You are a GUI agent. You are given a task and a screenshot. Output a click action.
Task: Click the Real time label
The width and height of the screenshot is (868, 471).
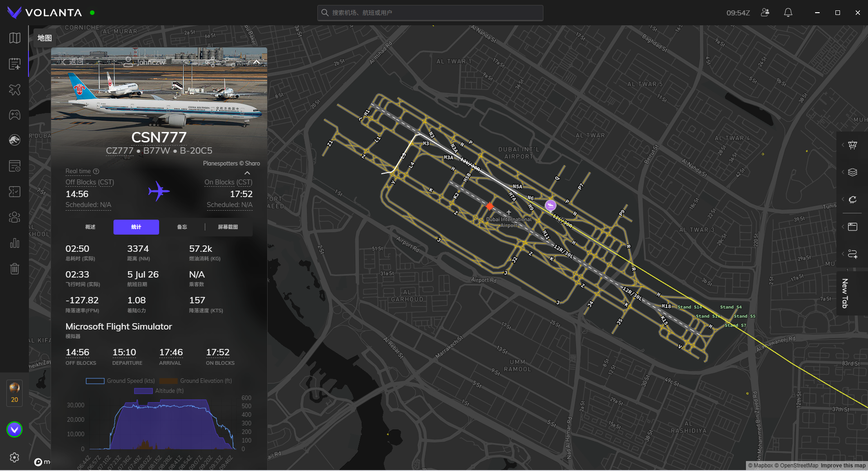point(78,171)
